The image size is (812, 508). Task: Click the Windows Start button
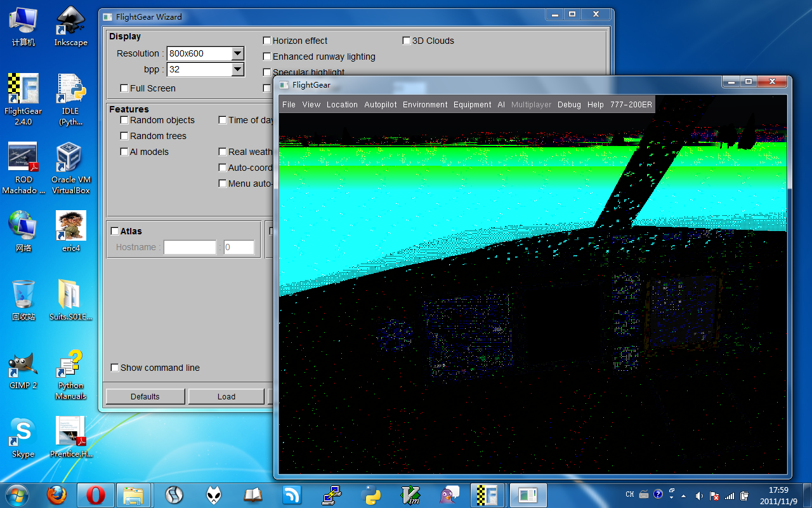(x=16, y=495)
